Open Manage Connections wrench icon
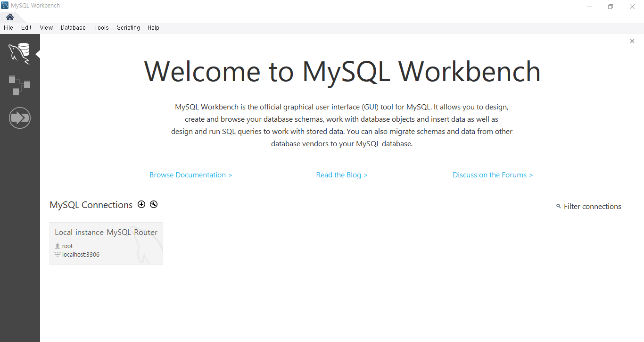The height and width of the screenshot is (342, 644). [154, 204]
